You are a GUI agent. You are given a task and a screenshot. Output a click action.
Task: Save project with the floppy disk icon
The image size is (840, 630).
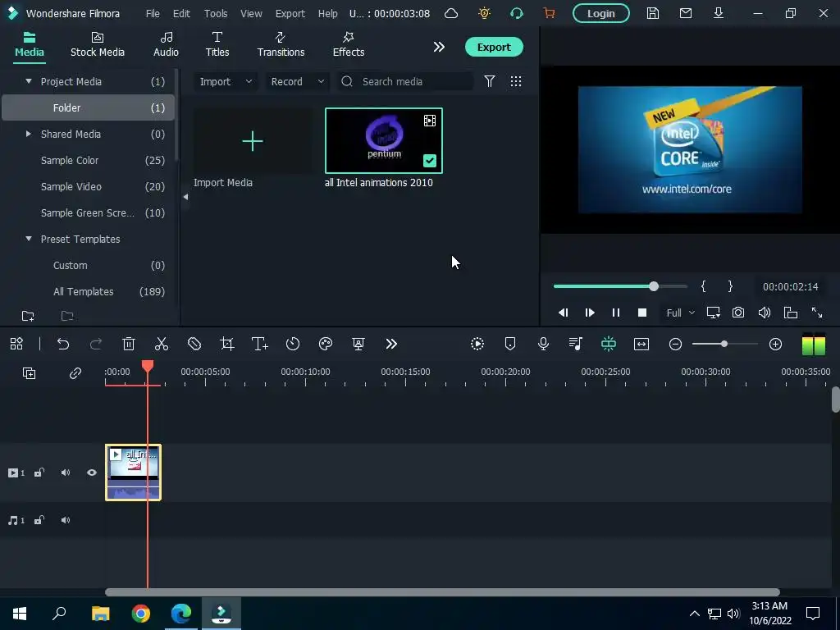[x=652, y=13]
